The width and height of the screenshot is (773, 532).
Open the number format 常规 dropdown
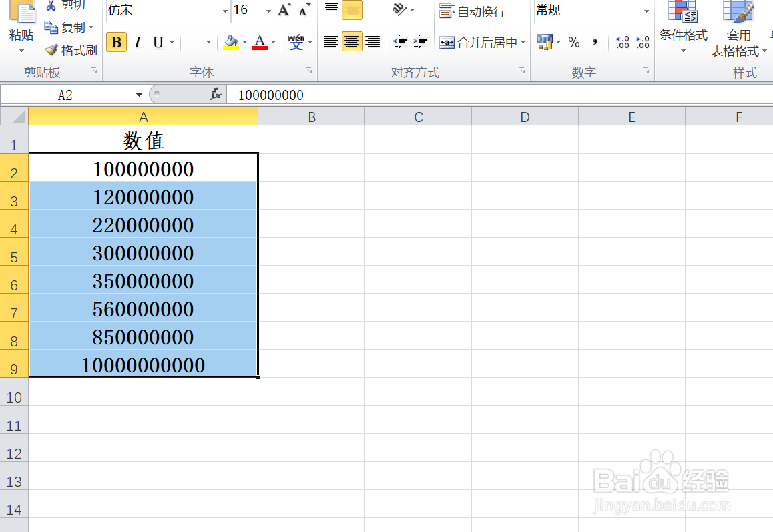click(646, 11)
